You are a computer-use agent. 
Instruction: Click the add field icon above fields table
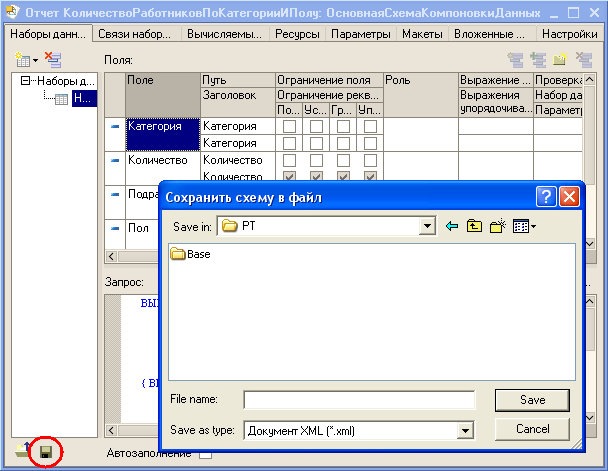(538, 60)
